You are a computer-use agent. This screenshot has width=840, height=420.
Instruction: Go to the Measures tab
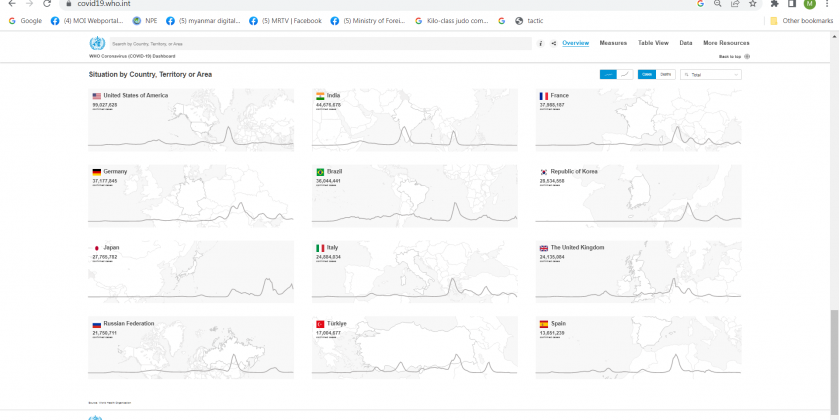click(x=613, y=43)
